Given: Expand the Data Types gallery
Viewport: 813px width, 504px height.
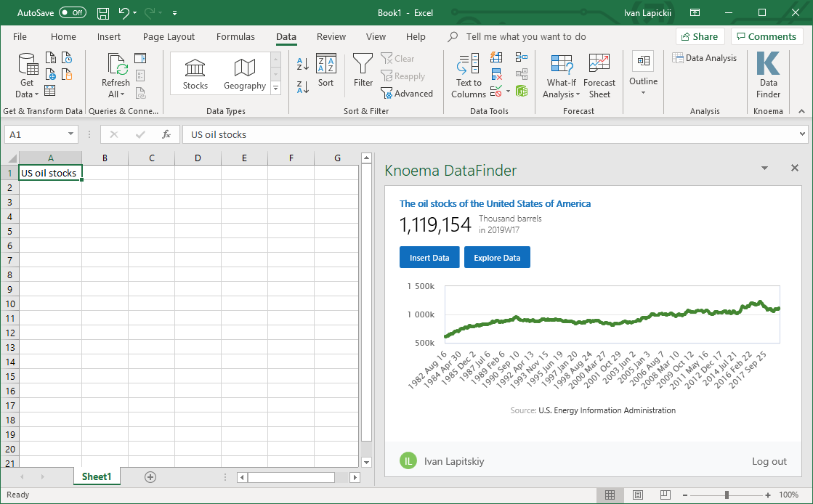Looking at the screenshot, I should coord(276,88).
